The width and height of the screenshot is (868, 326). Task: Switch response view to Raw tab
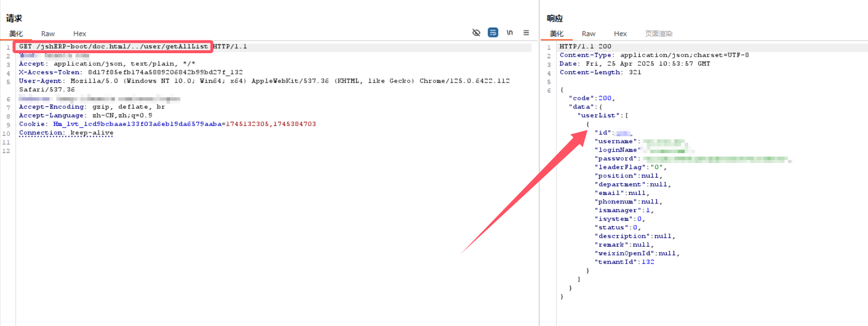pos(589,33)
